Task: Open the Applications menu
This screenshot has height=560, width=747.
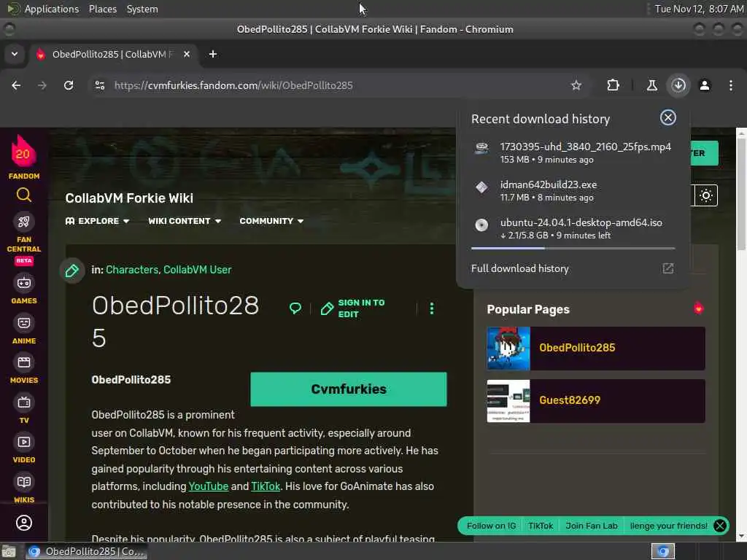Action: (x=43, y=9)
